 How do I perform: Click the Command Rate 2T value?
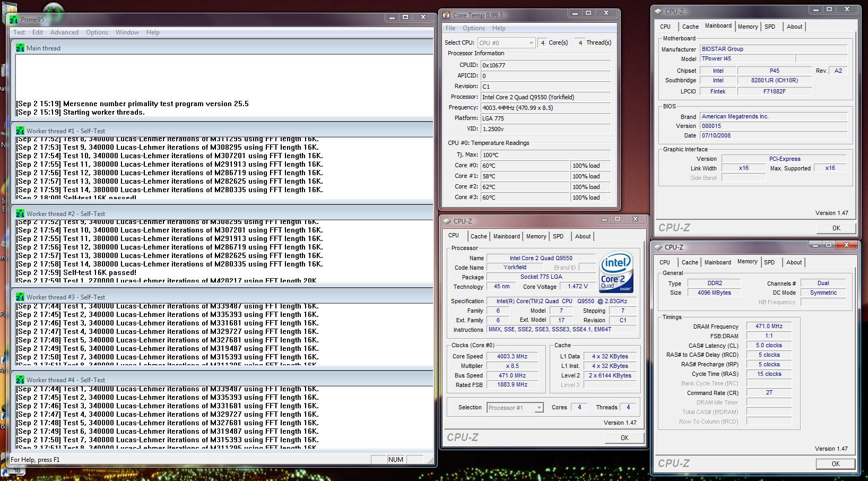coord(769,393)
